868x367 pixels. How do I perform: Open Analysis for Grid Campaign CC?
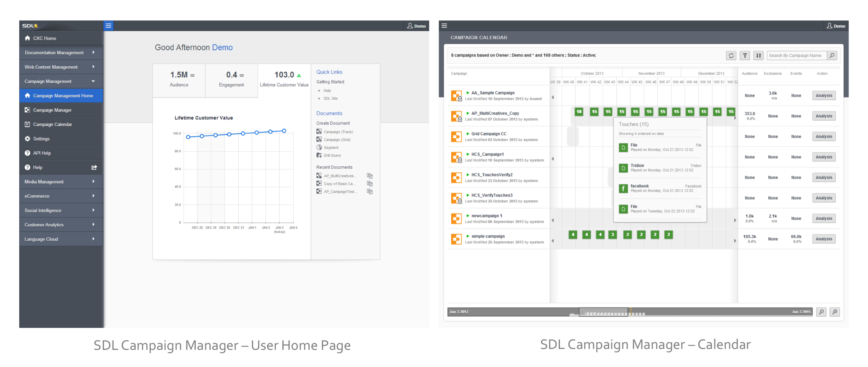click(x=824, y=136)
